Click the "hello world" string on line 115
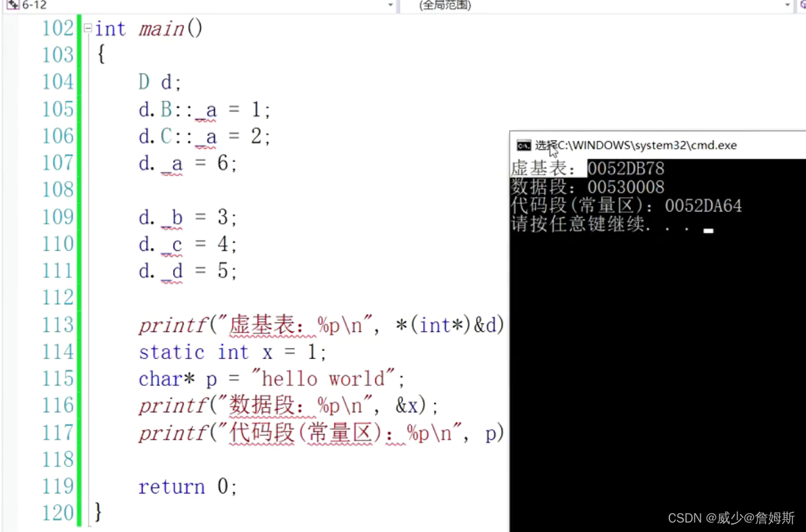Image resolution: width=806 pixels, height=532 pixels. [x=323, y=379]
